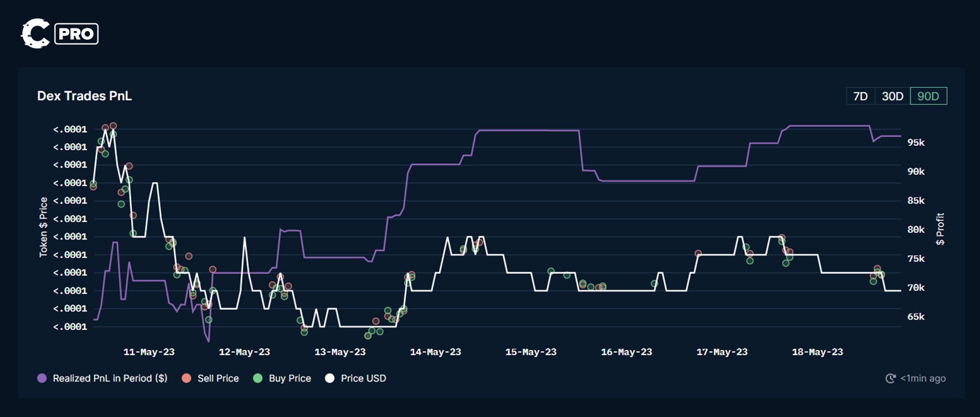Viewport: 980px width, 417px height.
Task: Select the 30D time range
Action: [892, 96]
